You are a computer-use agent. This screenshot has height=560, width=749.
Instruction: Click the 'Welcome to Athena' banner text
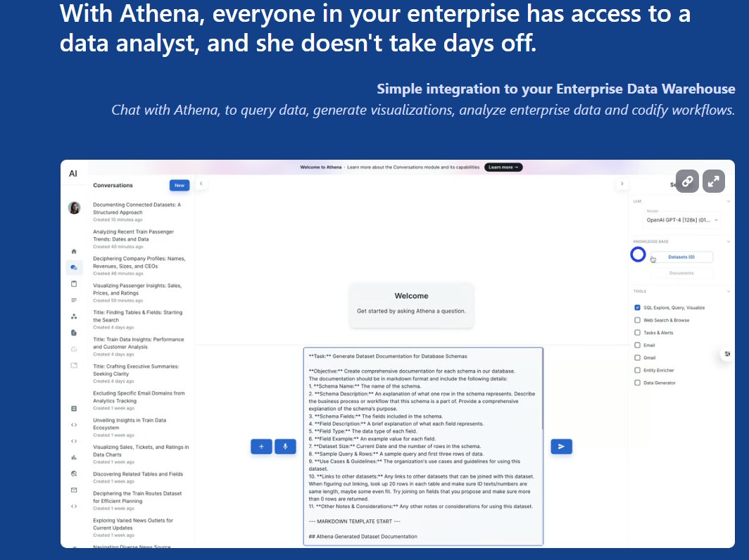click(x=320, y=167)
